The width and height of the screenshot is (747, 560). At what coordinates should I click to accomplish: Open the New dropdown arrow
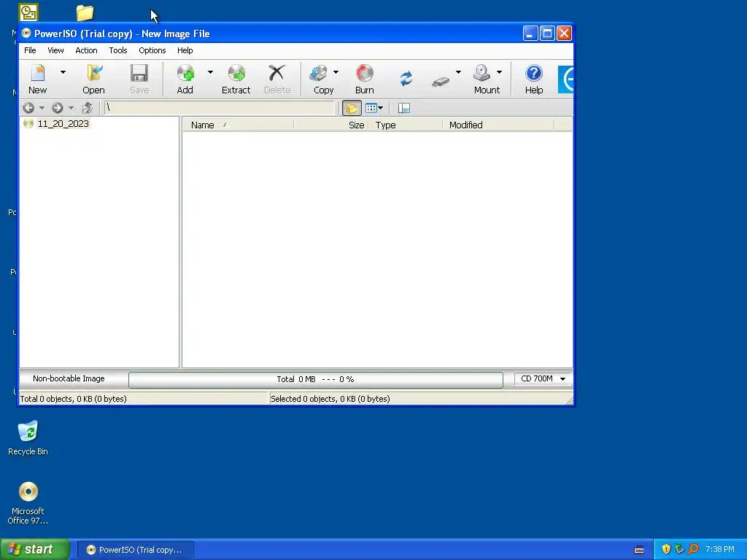pos(63,72)
